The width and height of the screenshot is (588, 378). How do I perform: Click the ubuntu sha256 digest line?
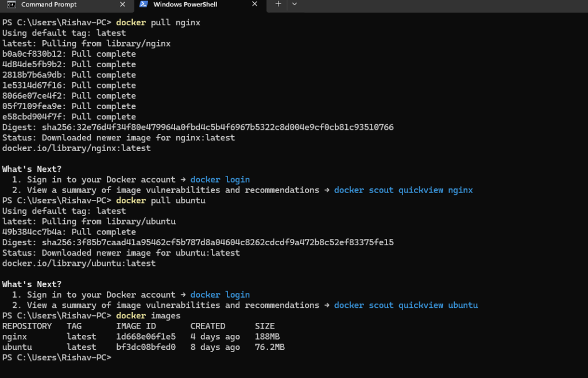pos(198,242)
